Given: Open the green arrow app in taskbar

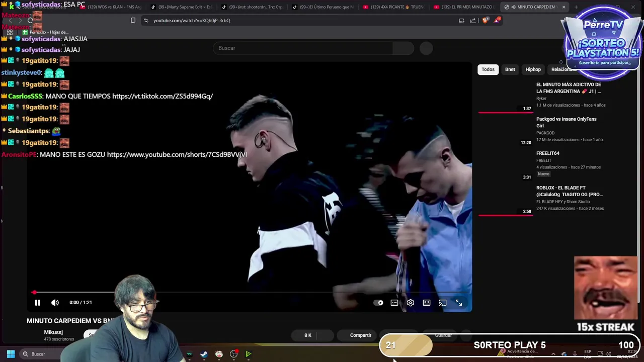Looking at the screenshot, I should click(249, 354).
